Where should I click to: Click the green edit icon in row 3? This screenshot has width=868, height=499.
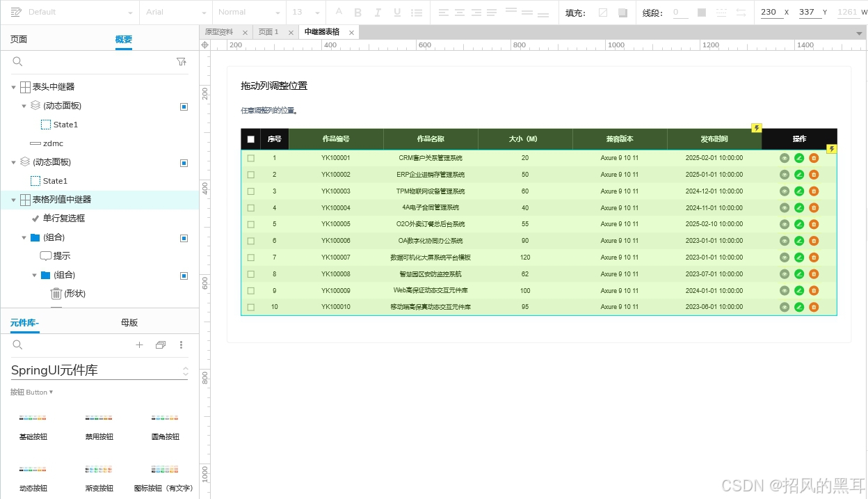click(x=799, y=191)
